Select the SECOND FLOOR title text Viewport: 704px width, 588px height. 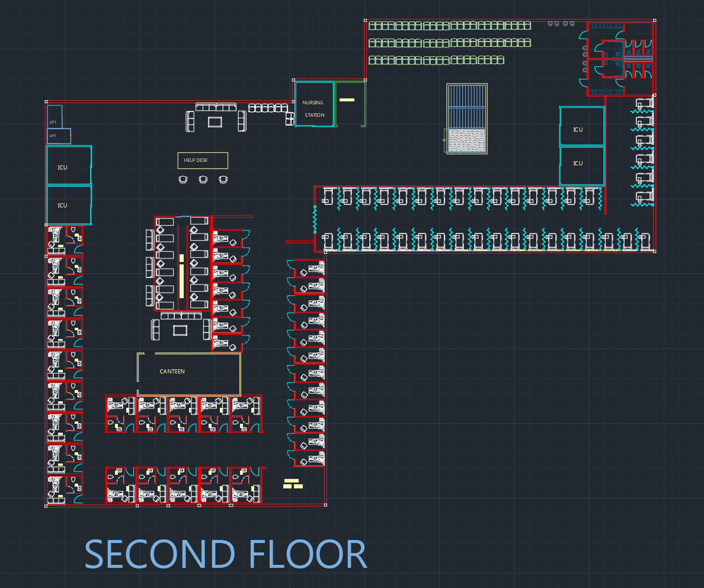tap(226, 555)
